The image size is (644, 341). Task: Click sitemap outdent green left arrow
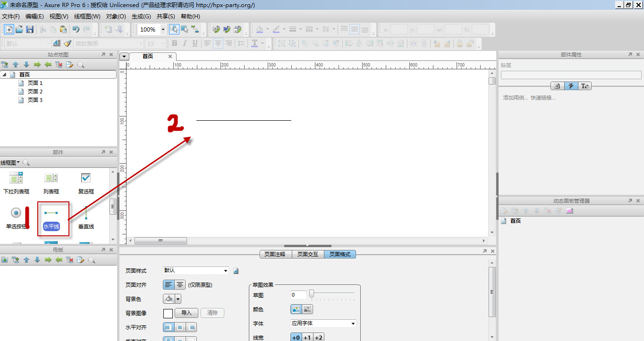tap(48, 65)
